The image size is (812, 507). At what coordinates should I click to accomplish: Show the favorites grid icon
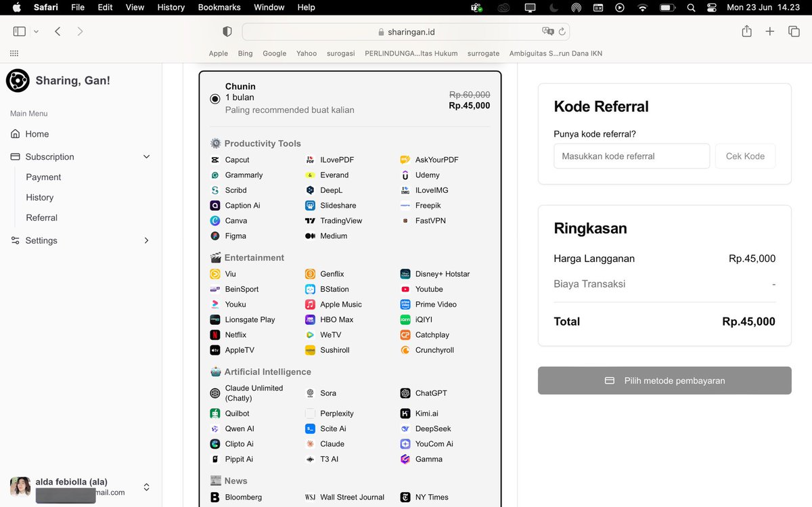pos(14,53)
